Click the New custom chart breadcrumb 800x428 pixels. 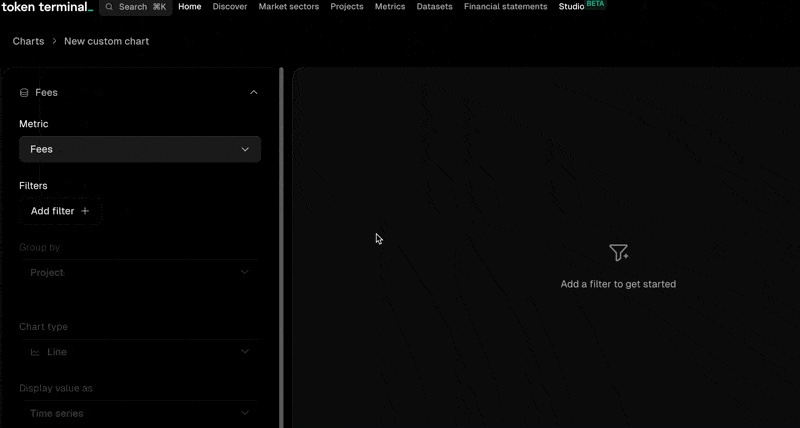[107, 41]
